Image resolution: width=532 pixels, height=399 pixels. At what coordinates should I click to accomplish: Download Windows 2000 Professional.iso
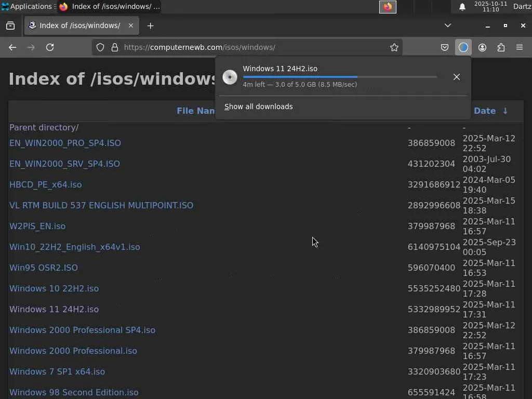73,351
